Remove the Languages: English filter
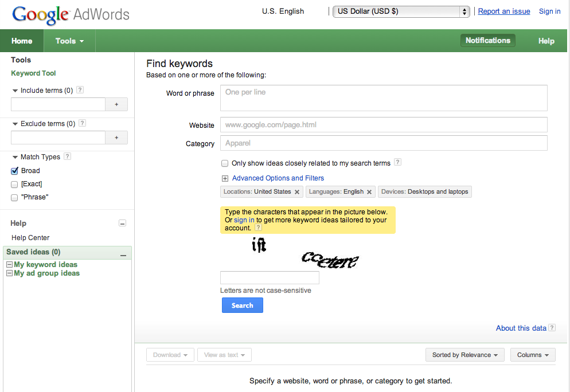This screenshot has width=570, height=392. click(x=369, y=192)
